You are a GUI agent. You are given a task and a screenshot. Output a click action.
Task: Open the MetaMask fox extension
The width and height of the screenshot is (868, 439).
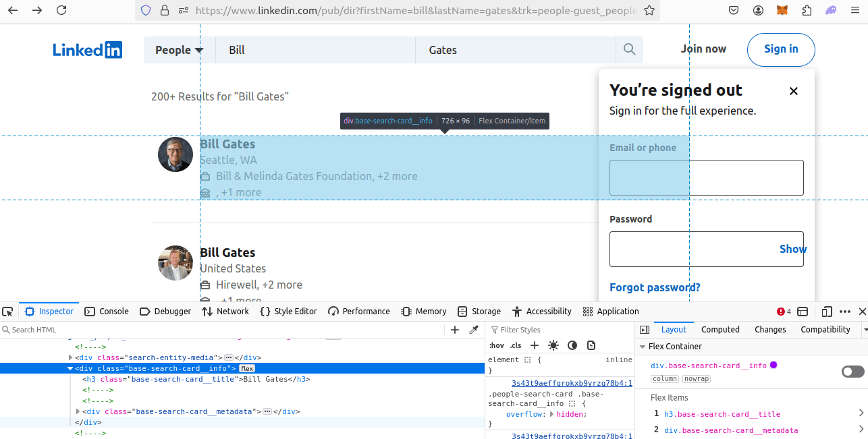point(782,10)
